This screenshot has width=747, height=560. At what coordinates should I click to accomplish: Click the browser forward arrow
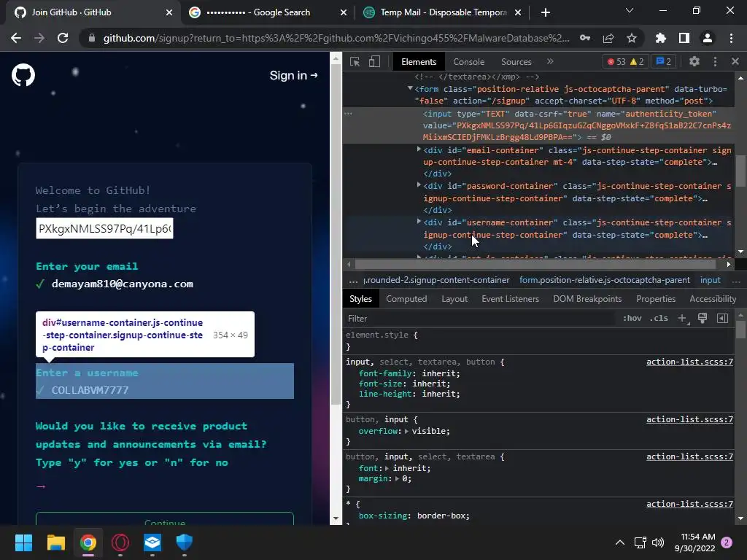pos(39,38)
